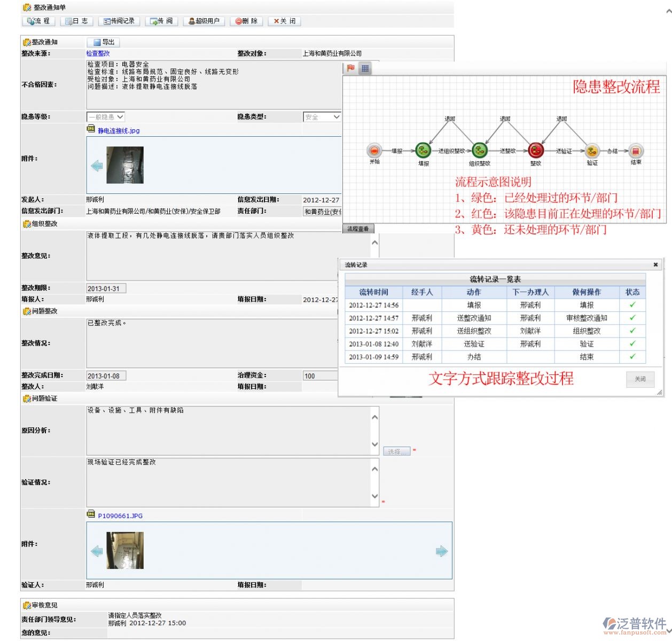Screen dimensions: 672x641
Task: Click the 做何操作 column header
Action: pyautogui.click(x=587, y=292)
